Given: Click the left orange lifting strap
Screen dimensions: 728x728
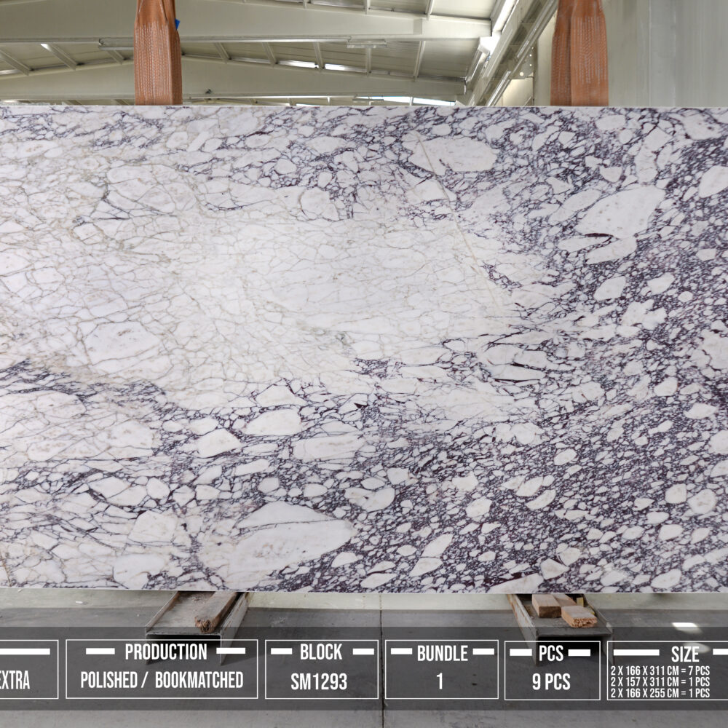Looking at the screenshot, I should pos(158,52).
